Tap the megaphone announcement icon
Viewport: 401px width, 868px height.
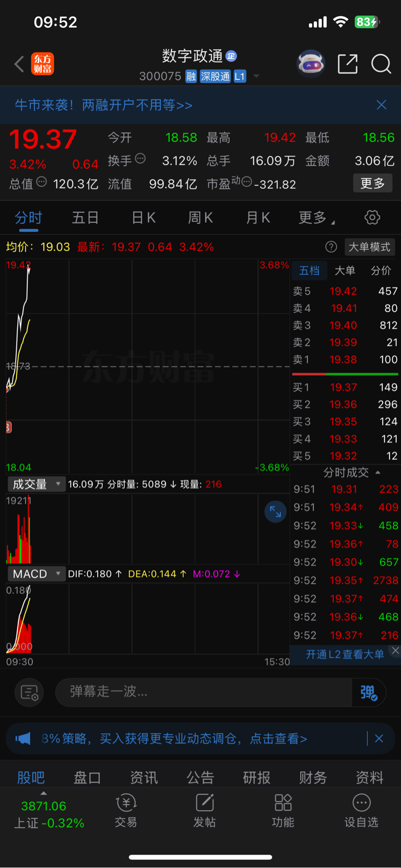tap(23, 739)
